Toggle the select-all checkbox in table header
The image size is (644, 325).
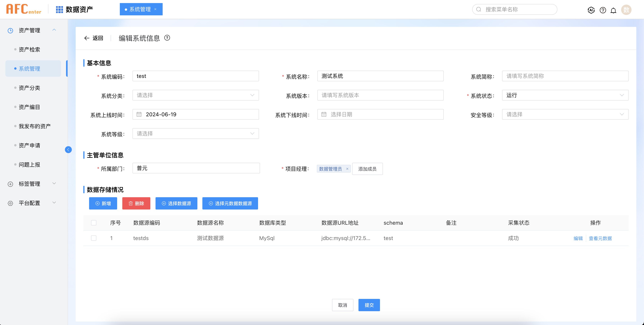(94, 223)
